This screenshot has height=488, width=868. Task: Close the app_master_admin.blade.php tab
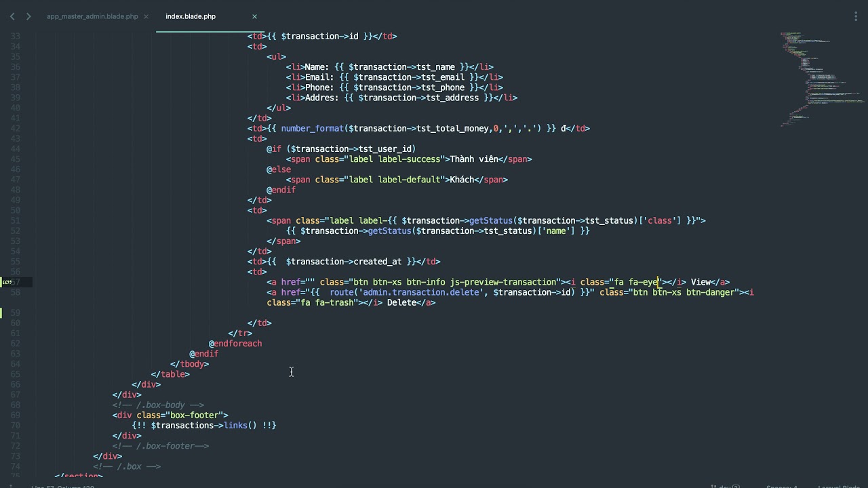point(146,16)
